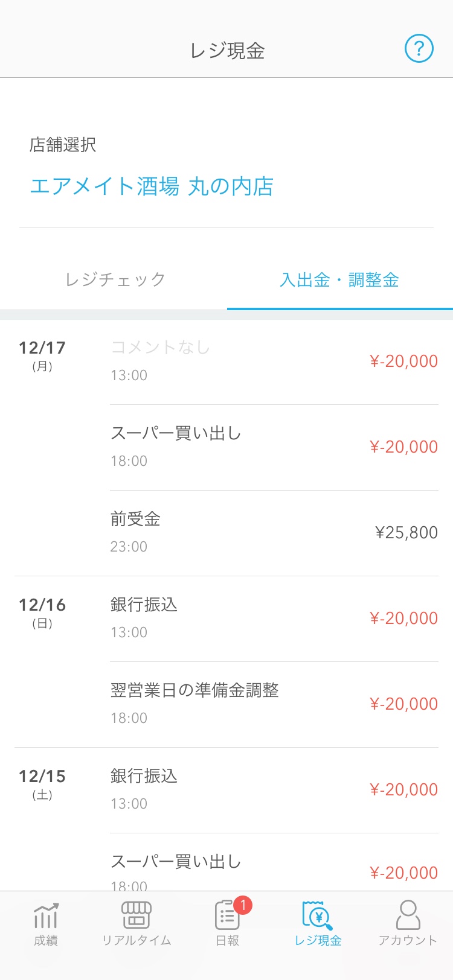453x980 pixels.
Task: Open アカウント person icon
Action: pyautogui.click(x=408, y=915)
